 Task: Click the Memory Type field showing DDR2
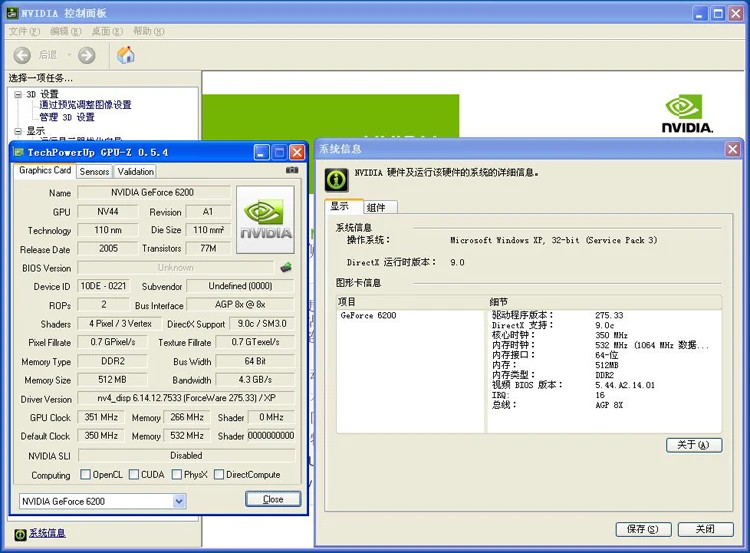[x=113, y=361]
